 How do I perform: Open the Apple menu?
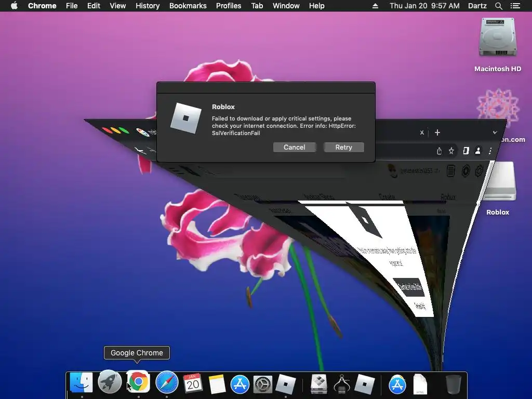click(x=14, y=6)
